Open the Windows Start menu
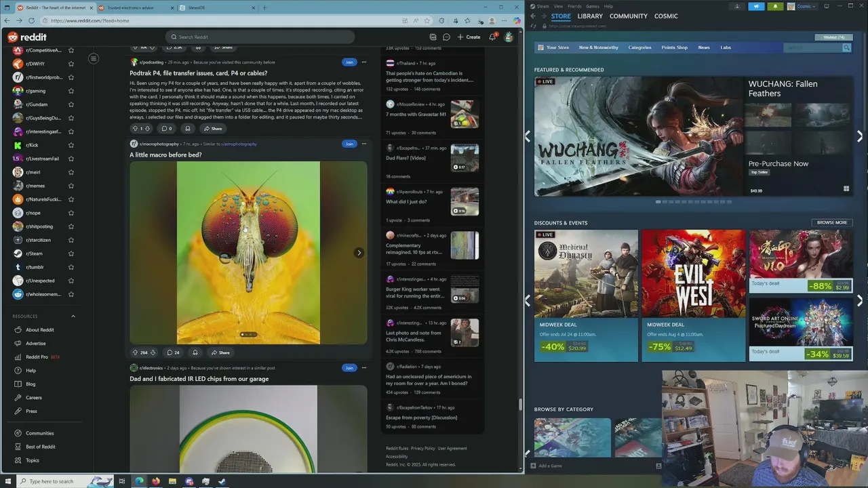 tap(7, 481)
